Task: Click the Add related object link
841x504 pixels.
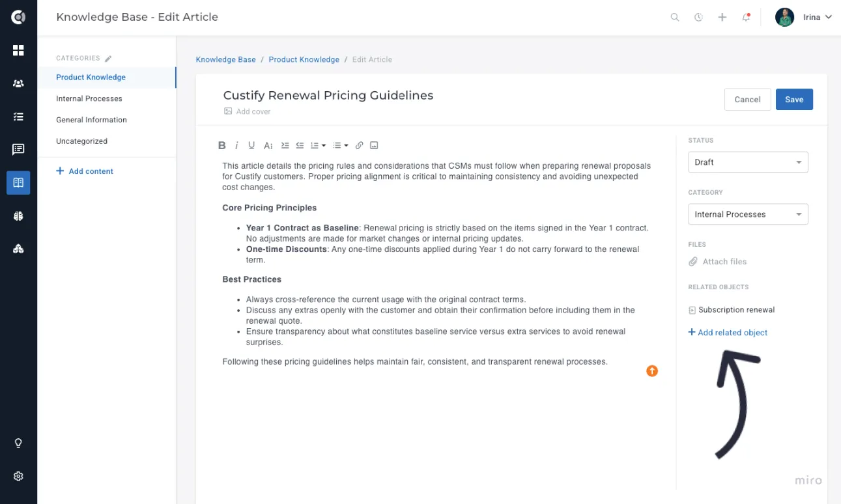Action: (728, 333)
